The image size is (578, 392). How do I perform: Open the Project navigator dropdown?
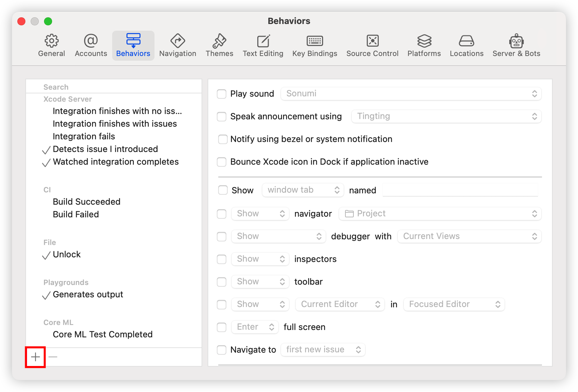(x=440, y=213)
